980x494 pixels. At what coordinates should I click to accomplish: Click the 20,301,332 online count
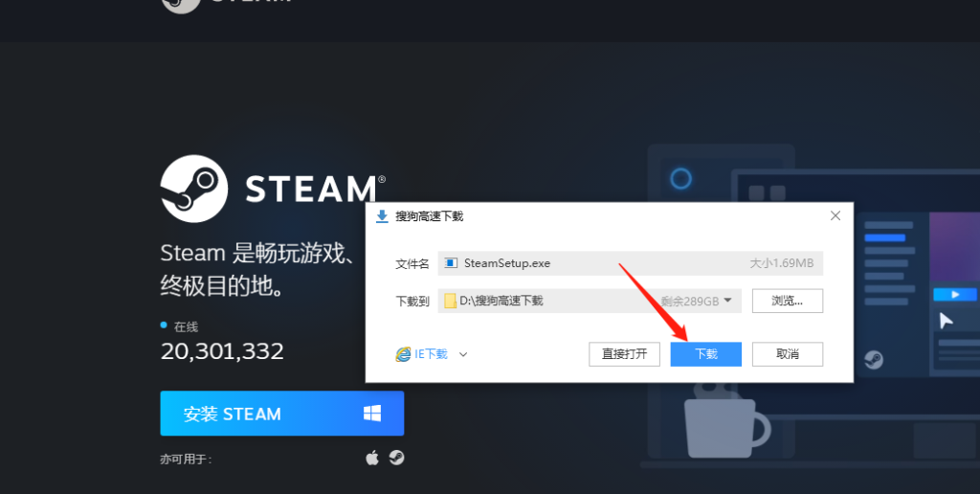(222, 351)
